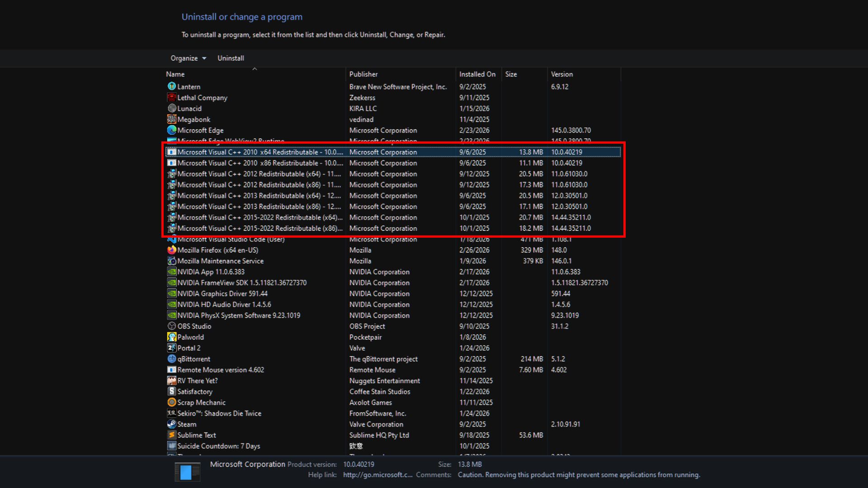Click the Mozilla Firefox icon
The width and height of the screenshot is (868, 488).
pyautogui.click(x=172, y=250)
